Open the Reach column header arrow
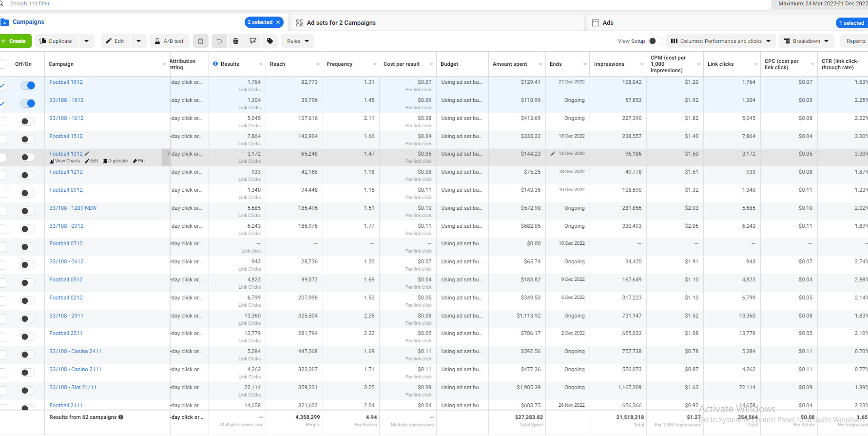The image size is (868, 436). (318, 64)
